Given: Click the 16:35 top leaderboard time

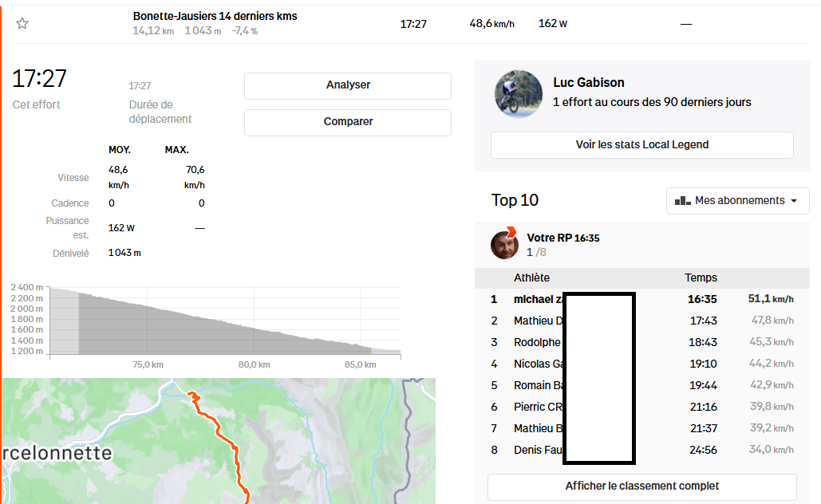Looking at the screenshot, I should (x=703, y=299).
